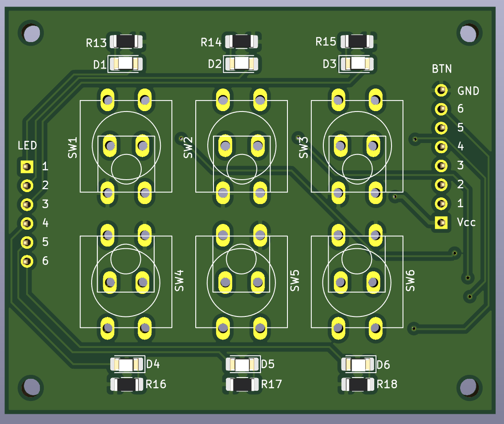Click the R18 reference label
Screen dimensions: 504x424
pyautogui.click(x=387, y=384)
